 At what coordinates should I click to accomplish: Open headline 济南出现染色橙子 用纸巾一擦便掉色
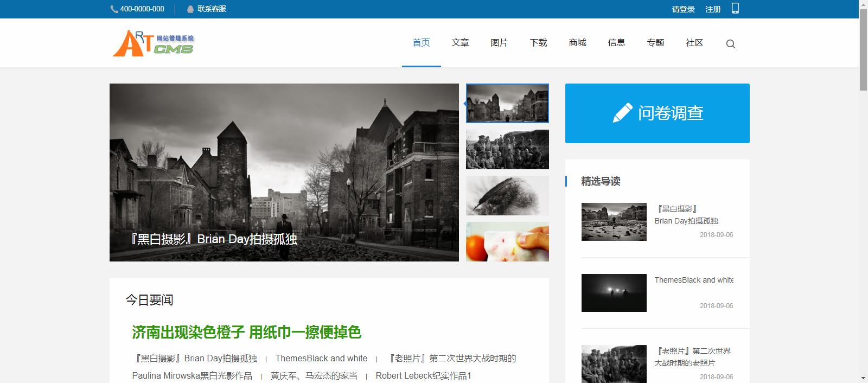click(247, 332)
